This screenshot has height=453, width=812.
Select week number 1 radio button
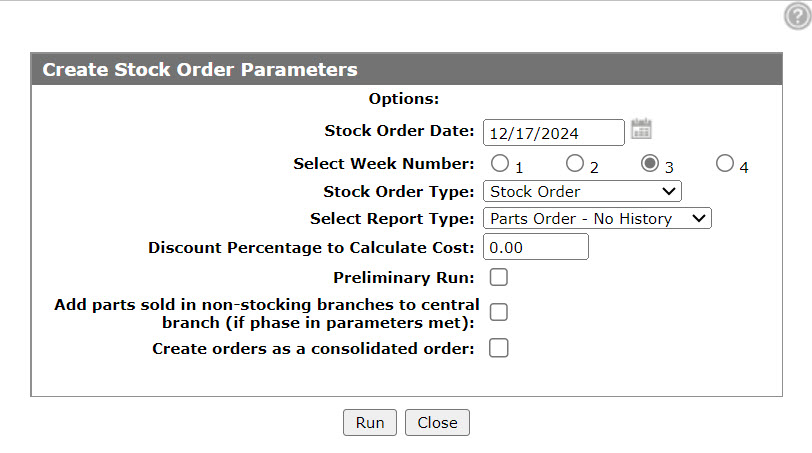coord(500,163)
